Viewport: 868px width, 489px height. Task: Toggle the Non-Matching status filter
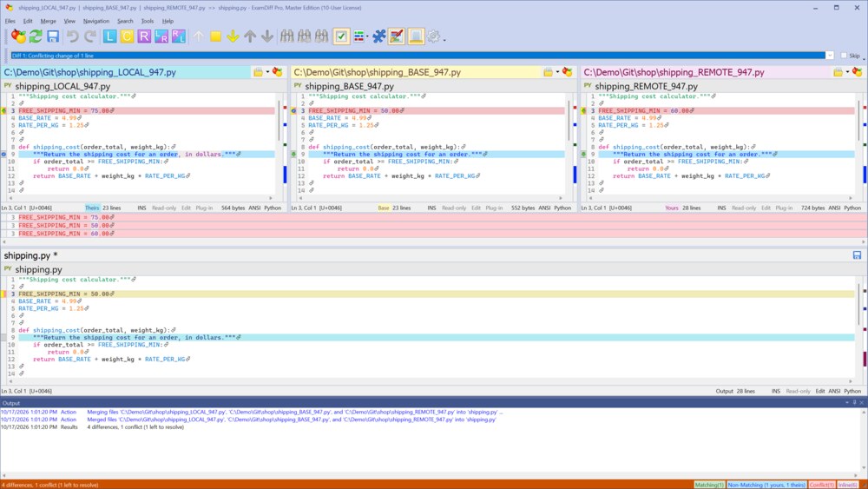766,485
